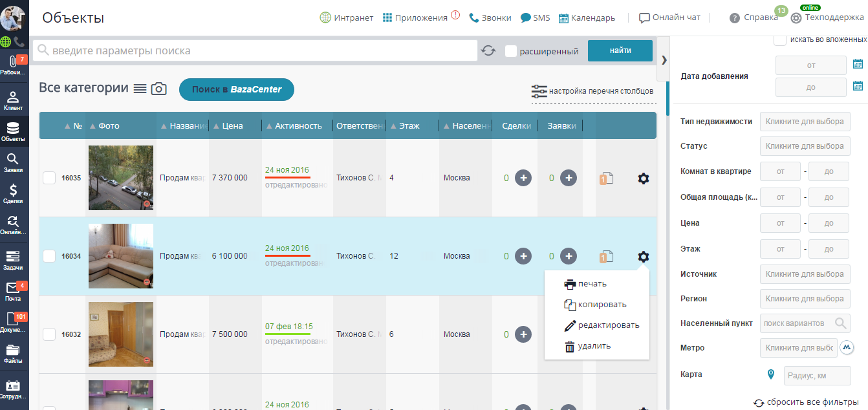Click the найти search button
This screenshot has width=868, height=410.
[x=620, y=50]
